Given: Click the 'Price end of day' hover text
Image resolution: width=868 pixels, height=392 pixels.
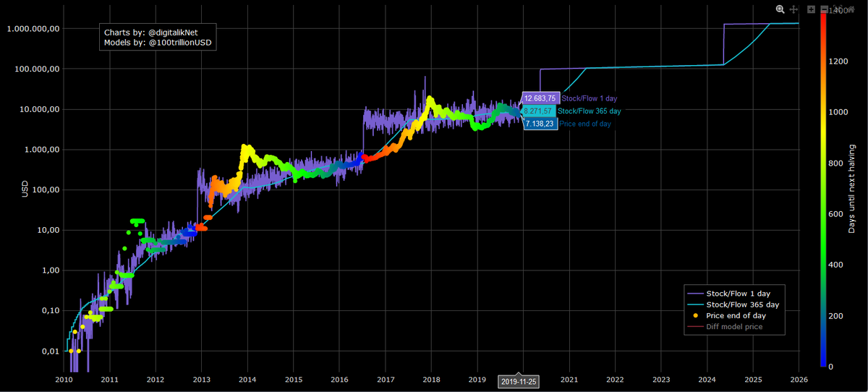Looking at the screenshot, I should 585,124.
